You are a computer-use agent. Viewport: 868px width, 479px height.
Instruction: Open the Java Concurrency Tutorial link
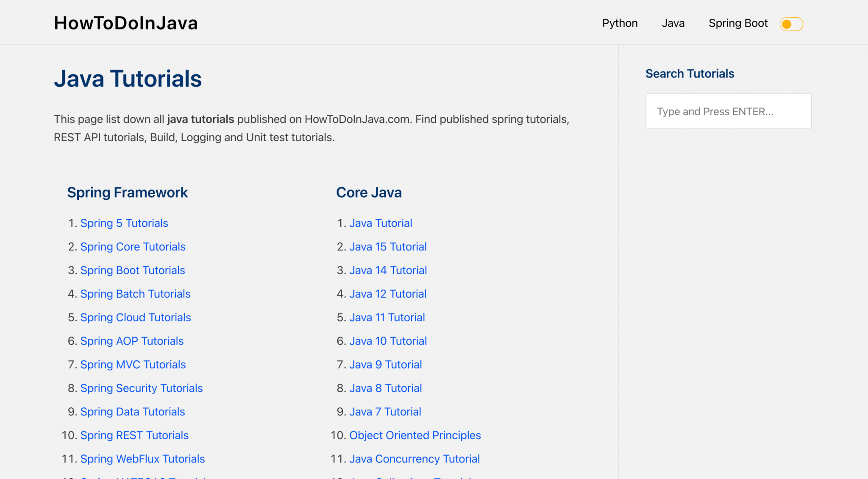[x=415, y=459]
